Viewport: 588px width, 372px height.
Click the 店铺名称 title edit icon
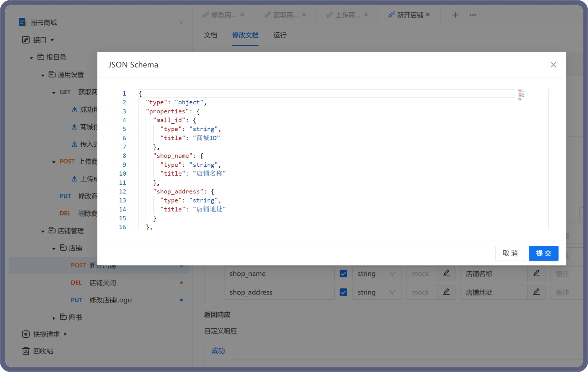tap(536, 274)
